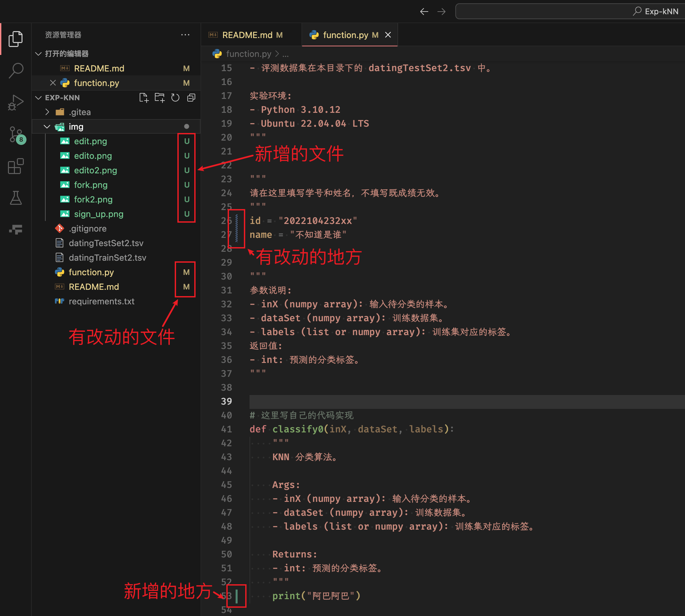Open edito.png image file
The width and height of the screenshot is (685, 616).
[x=116, y=156]
